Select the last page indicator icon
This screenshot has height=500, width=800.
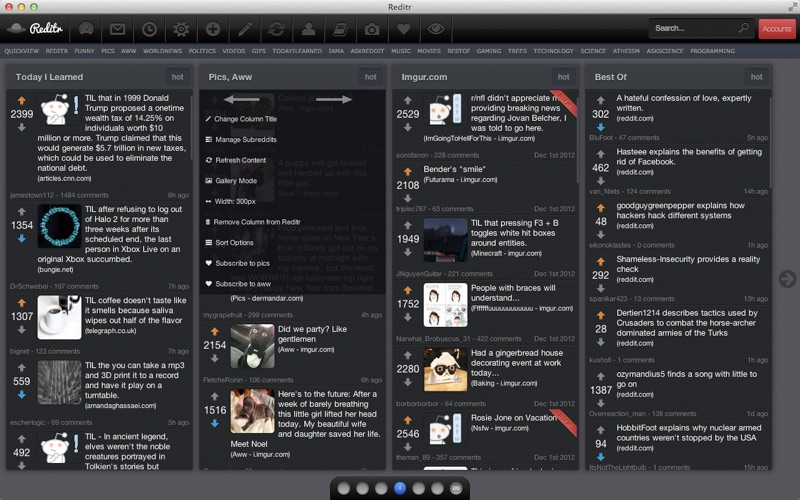456,488
